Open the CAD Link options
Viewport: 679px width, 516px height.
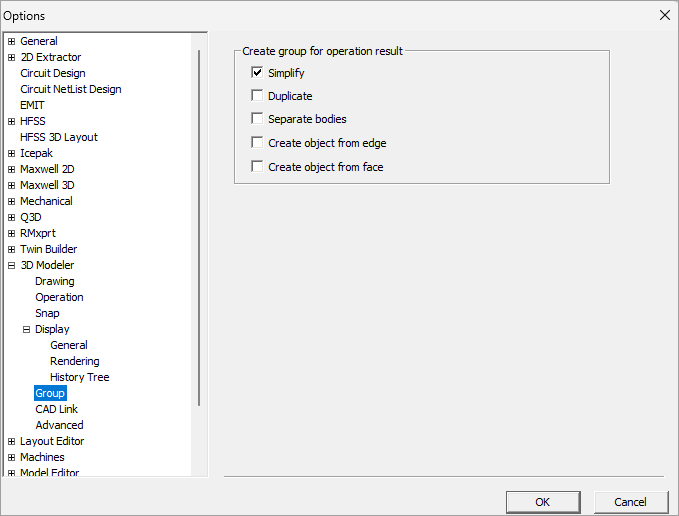[57, 410]
